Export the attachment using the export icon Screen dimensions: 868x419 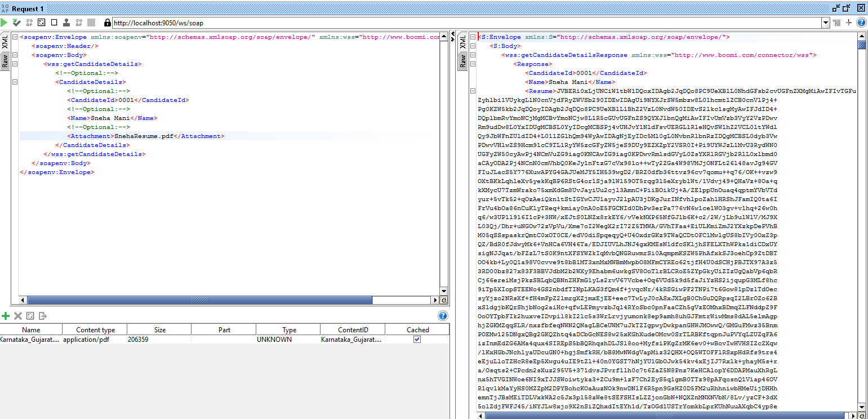[x=43, y=316]
